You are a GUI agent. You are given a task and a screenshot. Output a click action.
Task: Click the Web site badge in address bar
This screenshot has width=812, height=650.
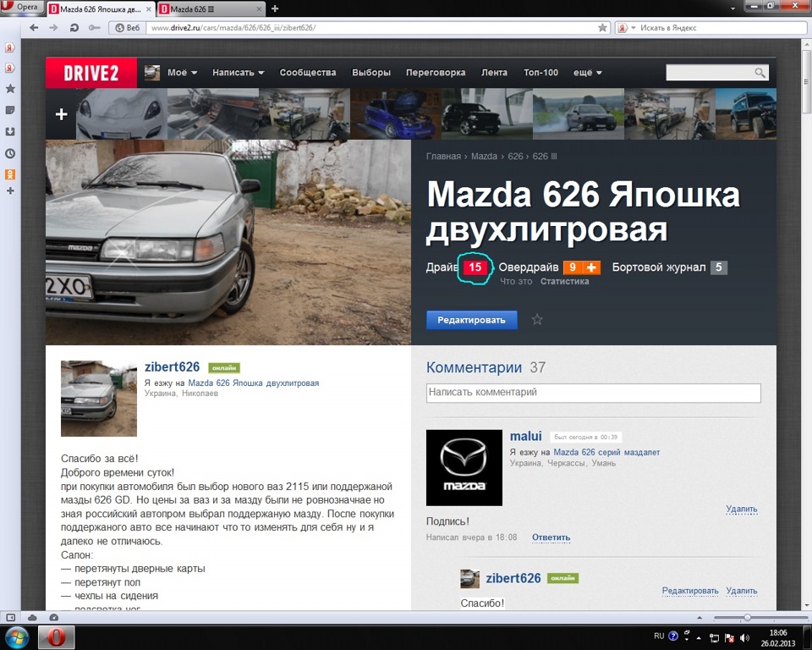[127, 28]
